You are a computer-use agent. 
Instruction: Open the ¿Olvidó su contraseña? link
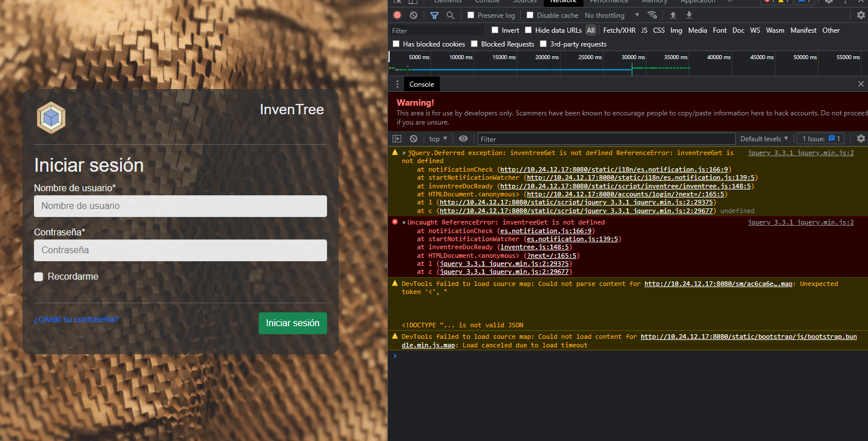76,319
